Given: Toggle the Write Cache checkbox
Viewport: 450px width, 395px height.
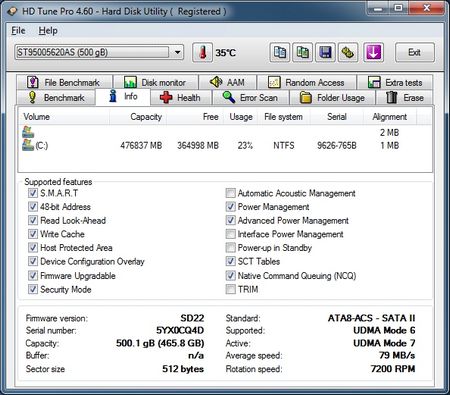Looking at the screenshot, I should pyautogui.click(x=33, y=234).
